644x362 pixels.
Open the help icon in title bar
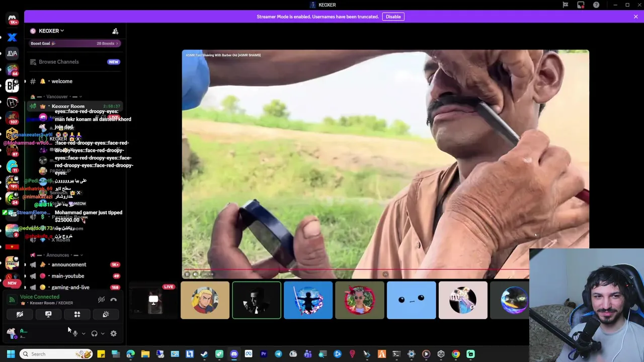point(596,5)
